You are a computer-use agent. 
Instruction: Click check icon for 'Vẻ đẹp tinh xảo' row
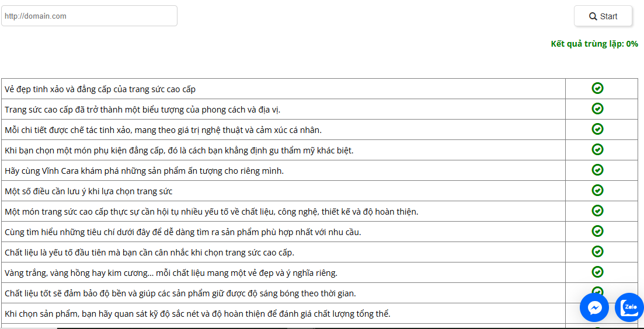pos(598,88)
